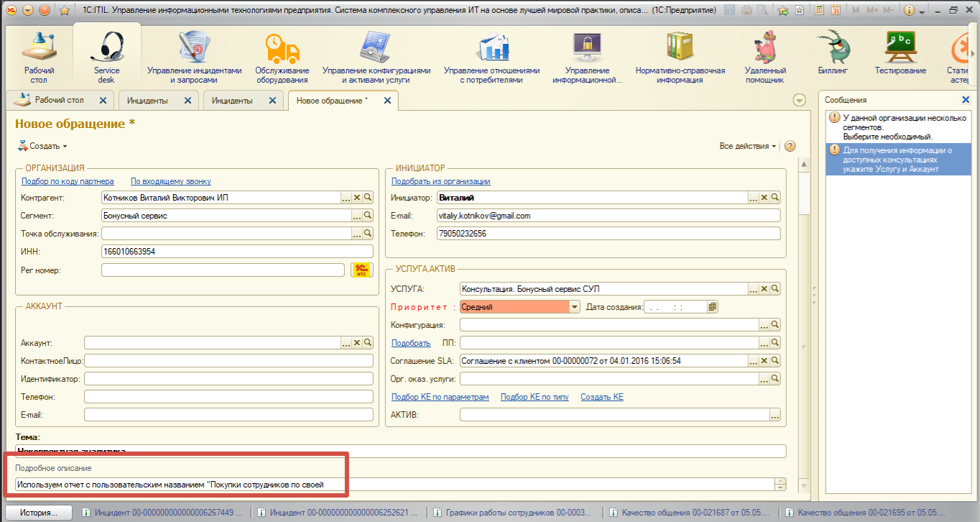Open Управление конфигурациями и активами услуги

[x=376, y=58]
